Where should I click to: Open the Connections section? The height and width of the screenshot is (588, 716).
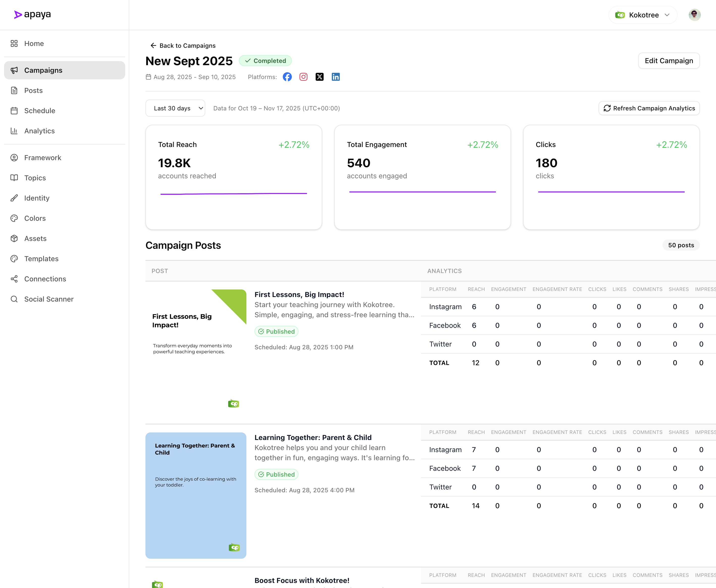point(45,279)
